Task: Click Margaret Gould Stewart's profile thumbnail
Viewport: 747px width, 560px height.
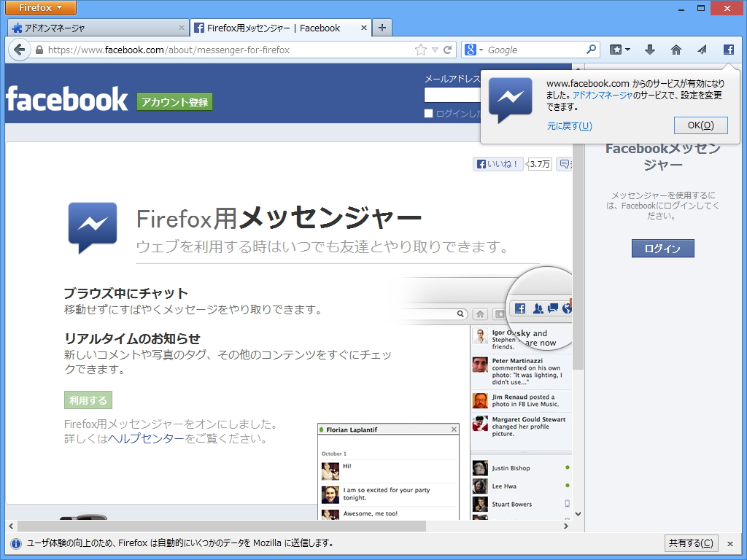Action: (480, 424)
